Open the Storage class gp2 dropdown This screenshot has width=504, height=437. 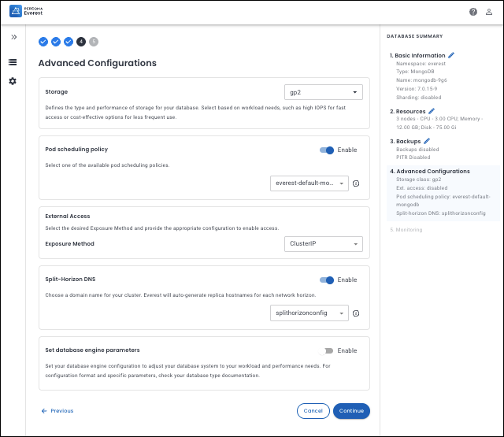pyautogui.click(x=323, y=92)
